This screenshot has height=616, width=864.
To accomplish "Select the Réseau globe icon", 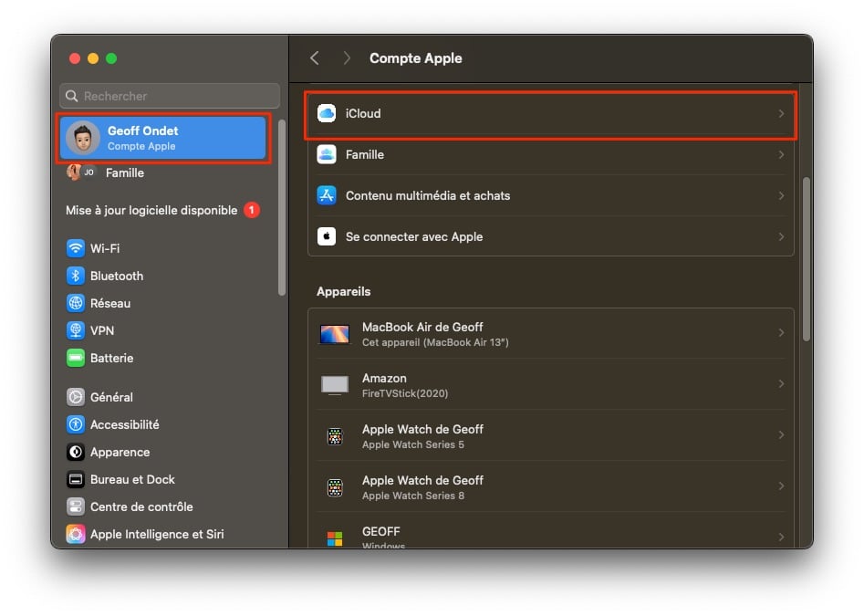I will pyautogui.click(x=76, y=303).
